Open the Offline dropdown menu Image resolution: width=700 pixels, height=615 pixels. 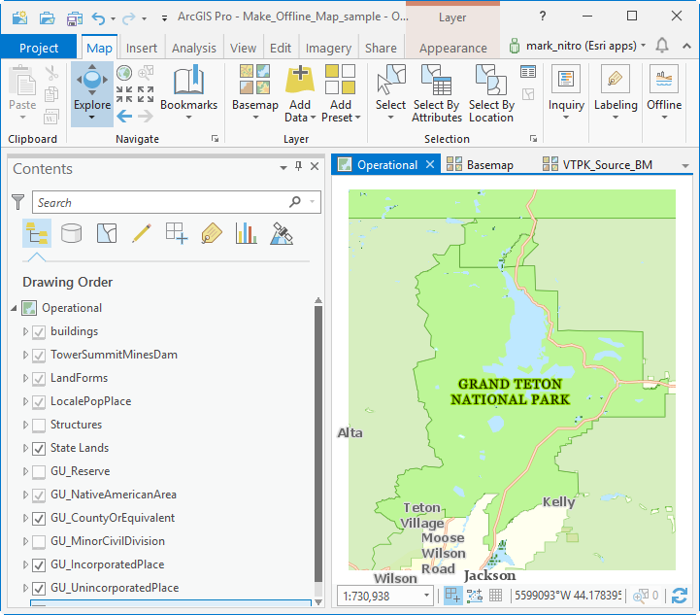(x=664, y=93)
